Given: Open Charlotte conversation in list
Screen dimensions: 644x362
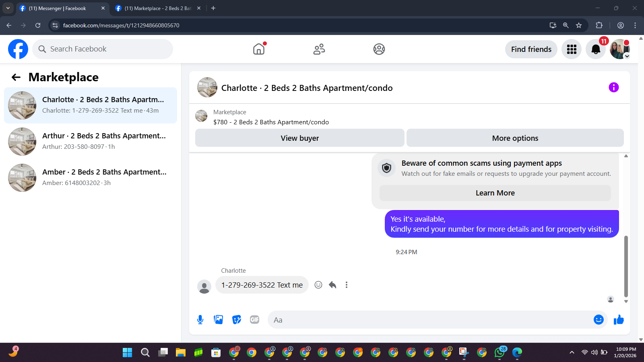Looking at the screenshot, I should click(91, 105).
